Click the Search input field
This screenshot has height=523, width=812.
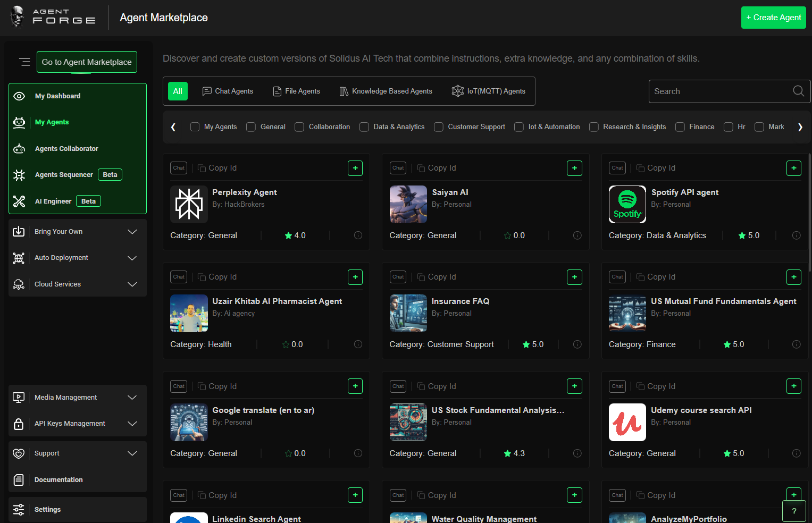[x=730, y=91]
